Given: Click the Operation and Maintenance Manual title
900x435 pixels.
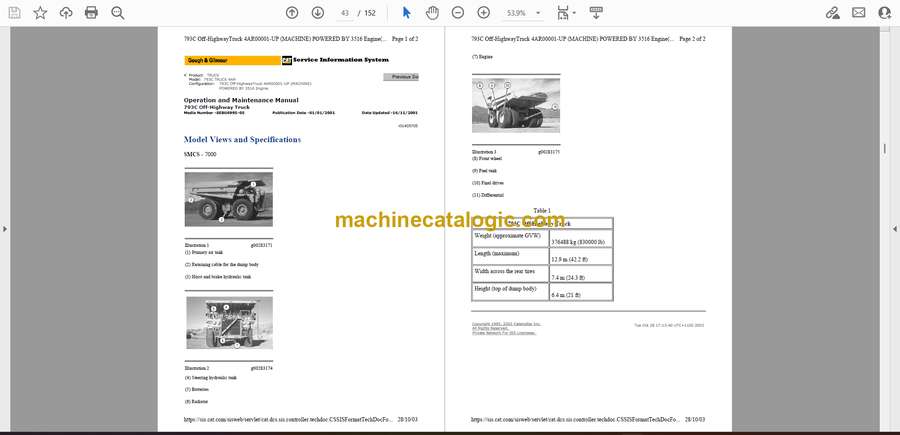Looking at the screenshot, I should click(x=241, y=100).
